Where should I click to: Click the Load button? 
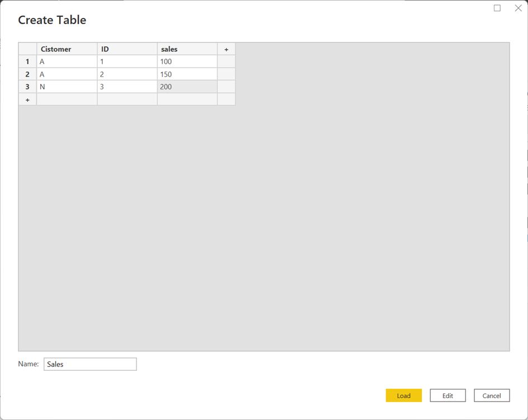click(x=403, y=395)
